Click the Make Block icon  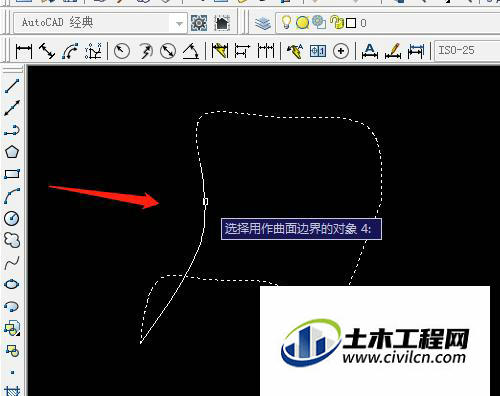pyautogui.click(x=12, y=350)
